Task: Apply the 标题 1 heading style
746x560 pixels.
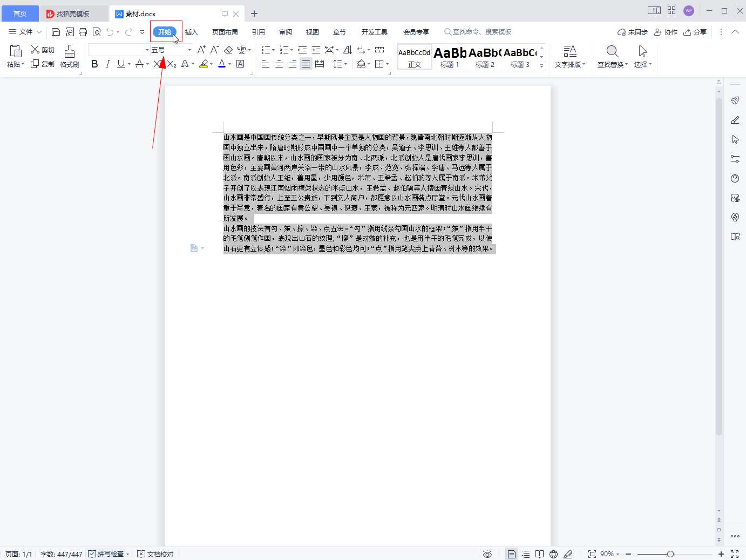Action: tap(450, 56)
